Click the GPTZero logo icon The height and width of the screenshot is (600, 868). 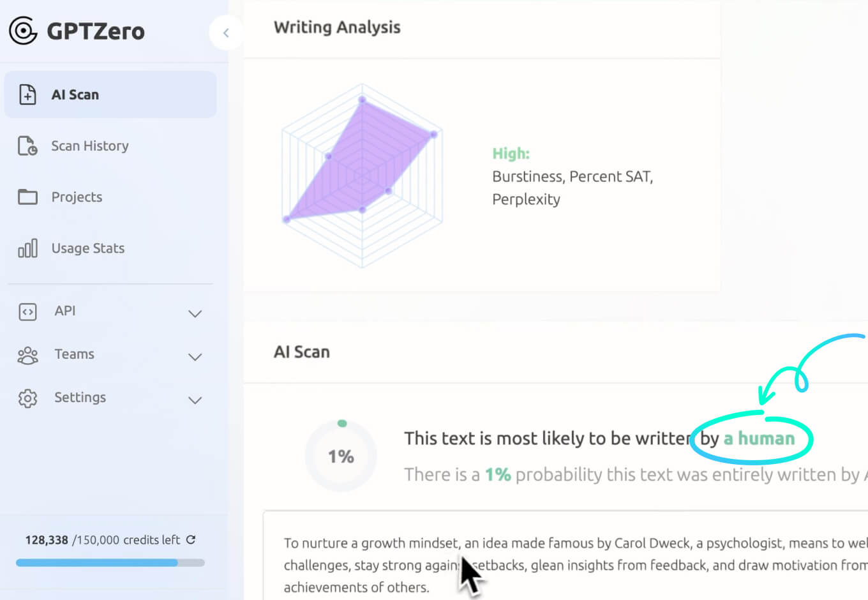(x=23, y=31)
